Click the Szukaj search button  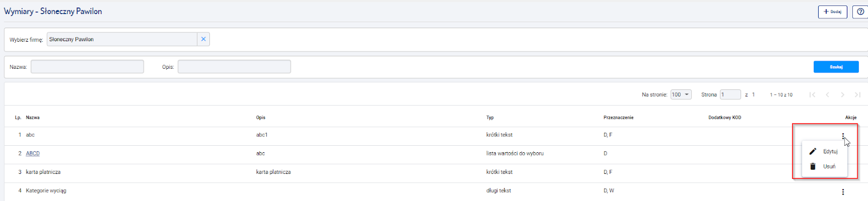pyautogui.click(x=836, y=67)
